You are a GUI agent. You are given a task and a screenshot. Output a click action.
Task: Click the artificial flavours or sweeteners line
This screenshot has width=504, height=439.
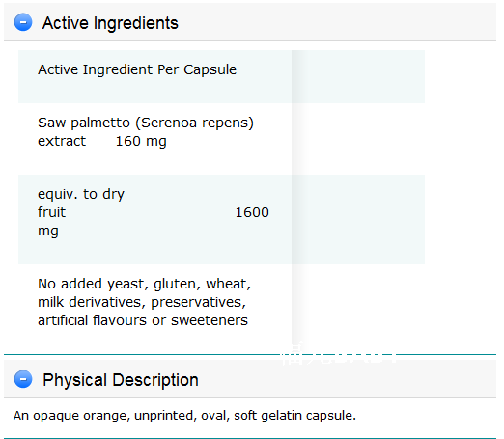point(143,320)
